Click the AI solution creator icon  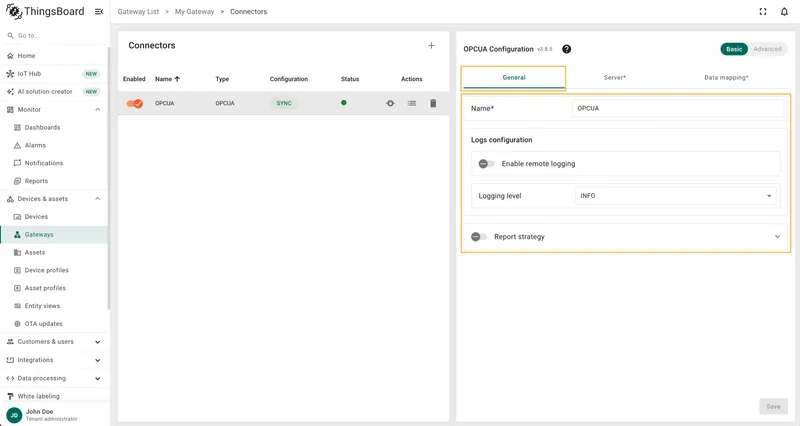(10, 91)
